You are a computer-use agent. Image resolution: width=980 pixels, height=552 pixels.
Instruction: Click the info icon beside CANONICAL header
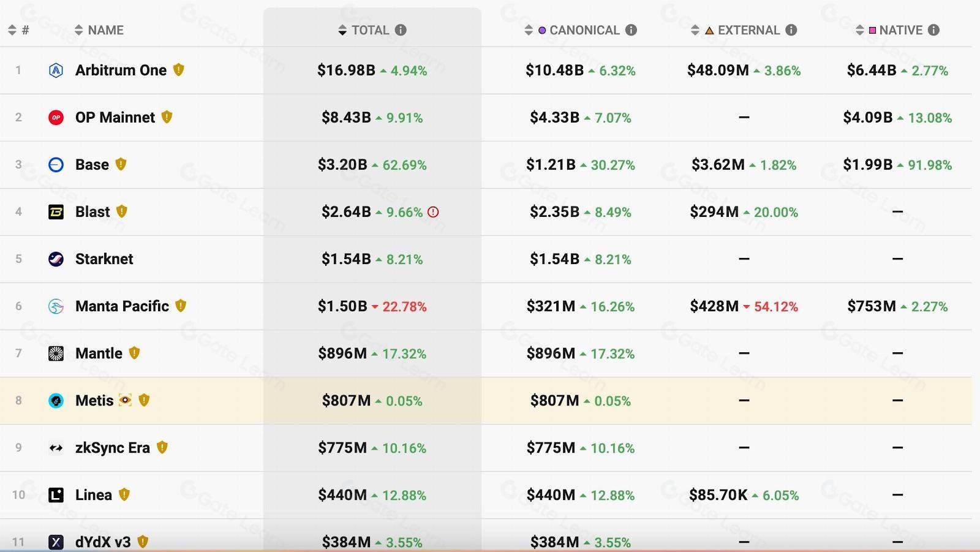(631, 30)
